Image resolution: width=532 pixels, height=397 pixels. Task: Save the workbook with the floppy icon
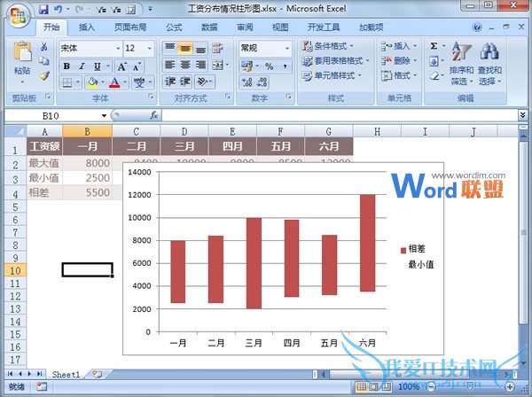coord(43,9)
